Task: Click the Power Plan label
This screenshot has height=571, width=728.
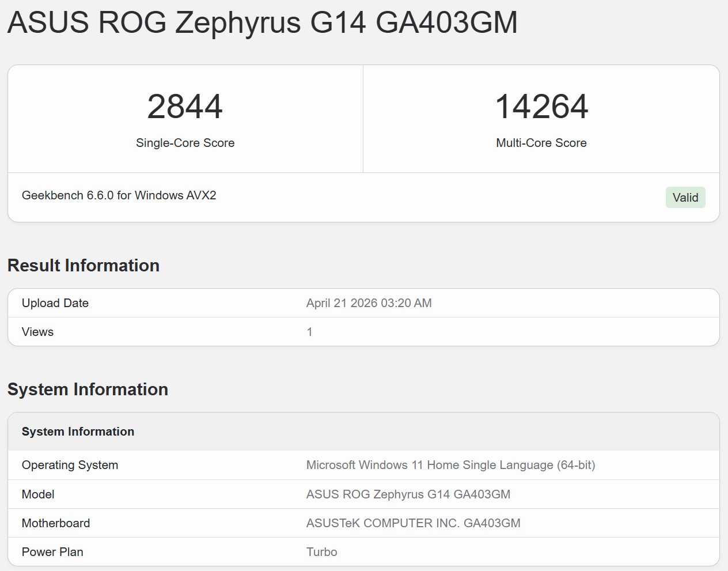Action: (x=52, y=552)
